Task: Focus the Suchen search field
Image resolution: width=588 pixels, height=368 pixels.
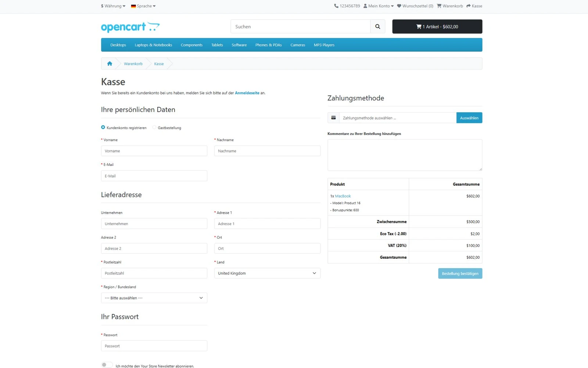Action: coord(301,26)
